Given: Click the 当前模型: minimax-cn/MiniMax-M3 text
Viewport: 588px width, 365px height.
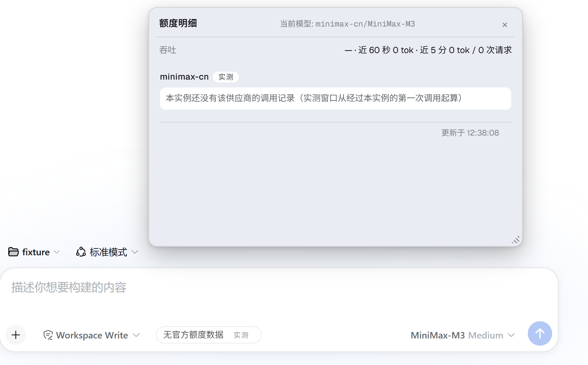Looking at the screenshot, I should (347, 24).
